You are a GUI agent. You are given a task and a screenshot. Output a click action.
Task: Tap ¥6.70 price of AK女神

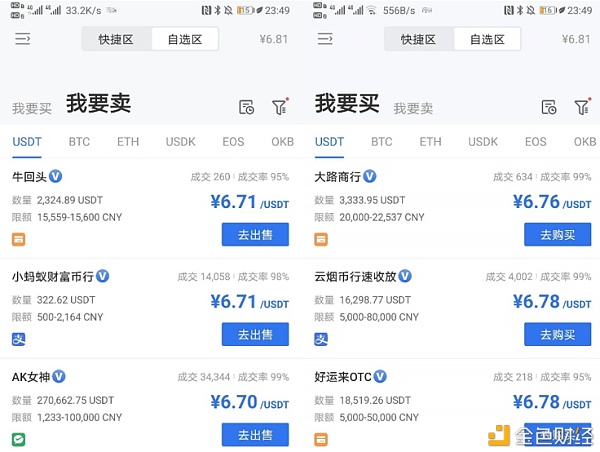[249, 402]
